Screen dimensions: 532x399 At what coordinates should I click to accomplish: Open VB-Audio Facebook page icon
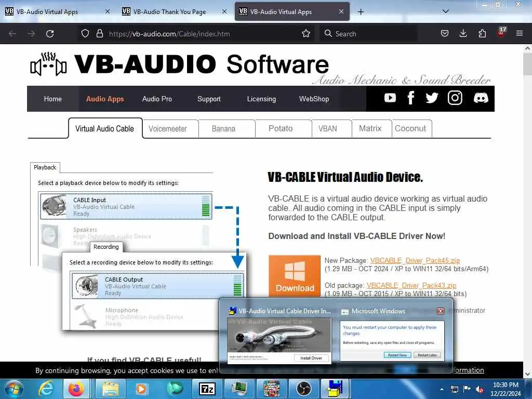410,98
